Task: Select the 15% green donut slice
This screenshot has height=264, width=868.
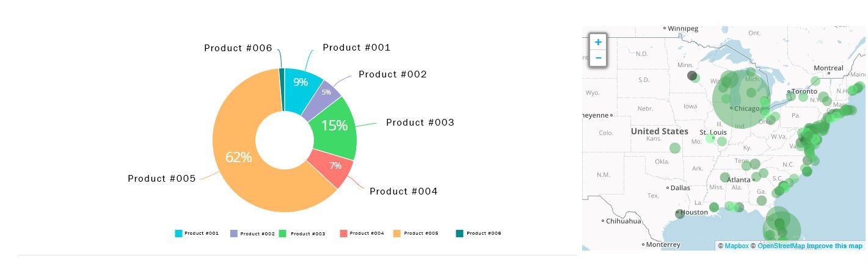Action: click(334, 126)
